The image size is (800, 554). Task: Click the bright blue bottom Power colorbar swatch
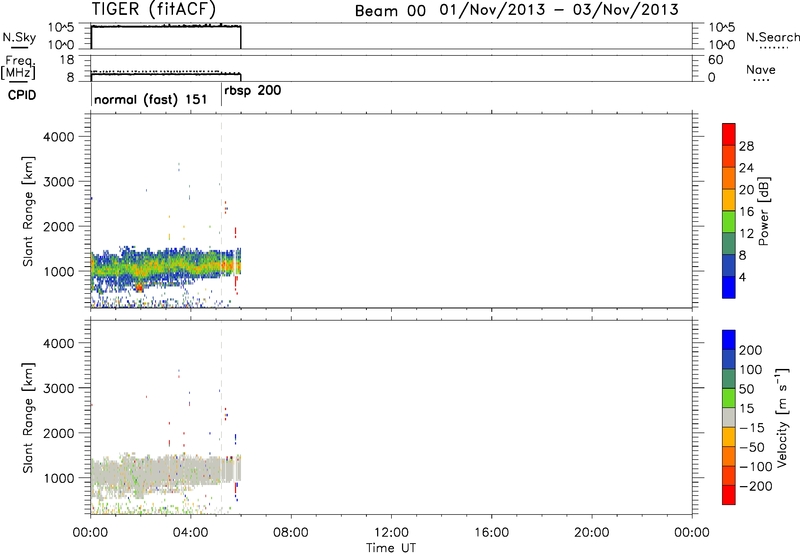(x=729, y=287)
